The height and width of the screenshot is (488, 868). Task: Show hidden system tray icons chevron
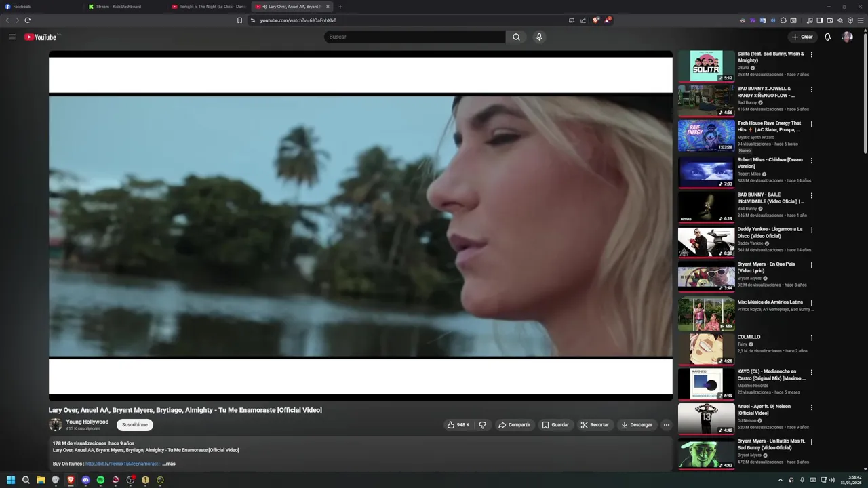[x=780, y=480]
